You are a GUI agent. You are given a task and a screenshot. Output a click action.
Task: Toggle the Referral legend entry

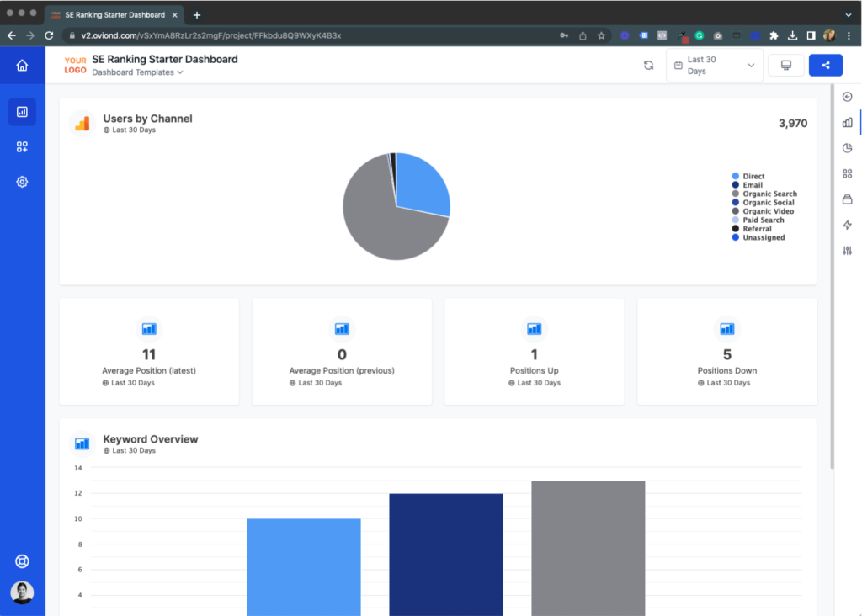coord(752,229)
